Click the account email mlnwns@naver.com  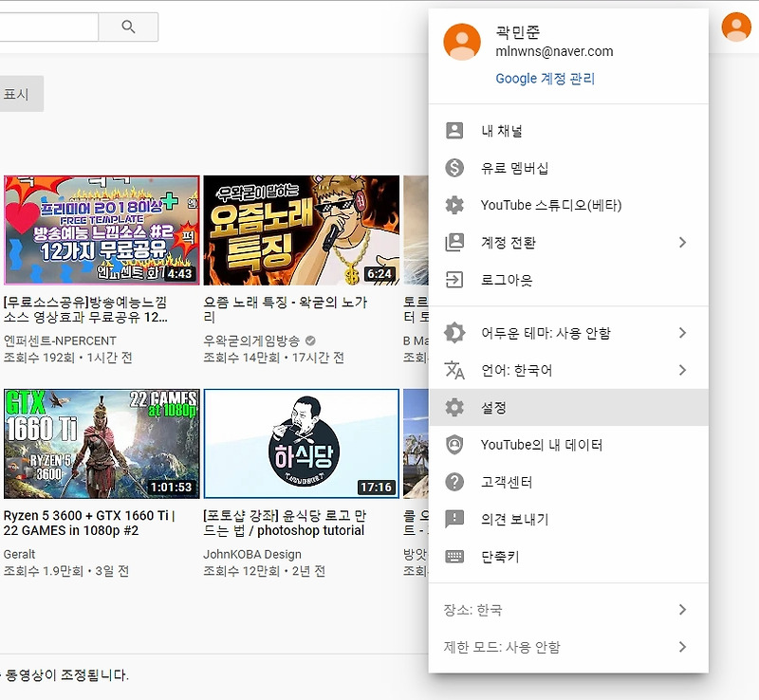click(x=554, y=51)
